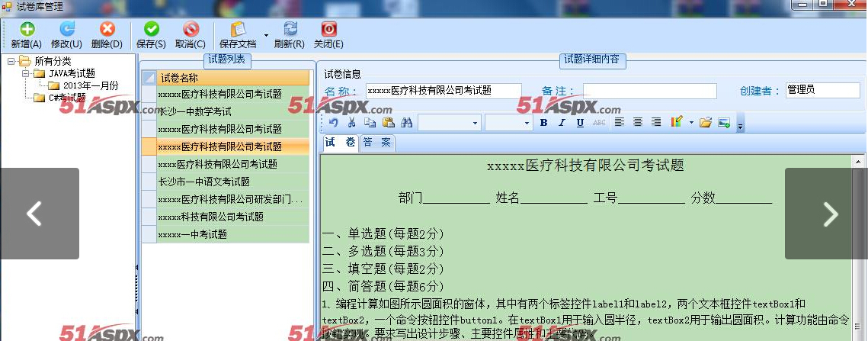Image resolution: width=868 pixels, height=341 pixels.
Task: Click the 保存文档 save document button
Action: (x=238, y=36)
